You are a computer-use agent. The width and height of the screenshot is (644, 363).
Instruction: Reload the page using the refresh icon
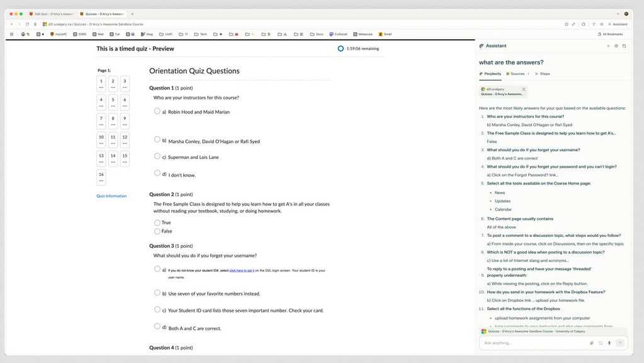27,24
